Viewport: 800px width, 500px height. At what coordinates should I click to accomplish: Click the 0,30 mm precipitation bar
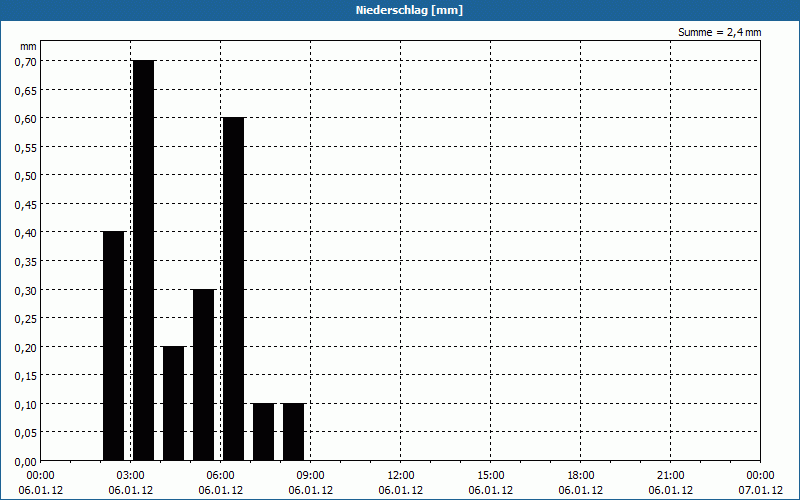click(204, 375)
